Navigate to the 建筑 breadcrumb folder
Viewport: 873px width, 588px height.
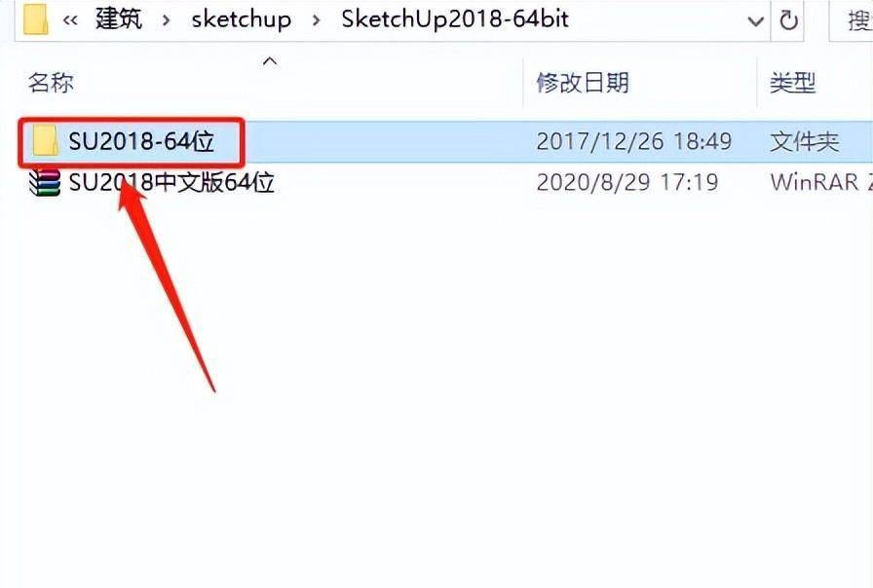click(x=119, y=18)
